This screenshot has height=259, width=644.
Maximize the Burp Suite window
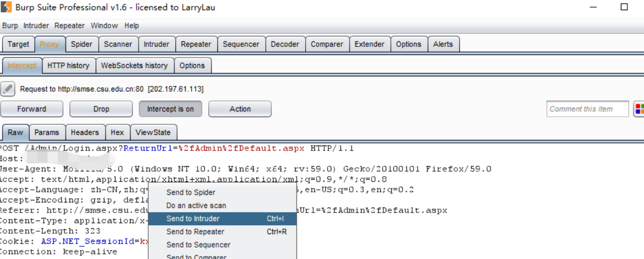624,7
